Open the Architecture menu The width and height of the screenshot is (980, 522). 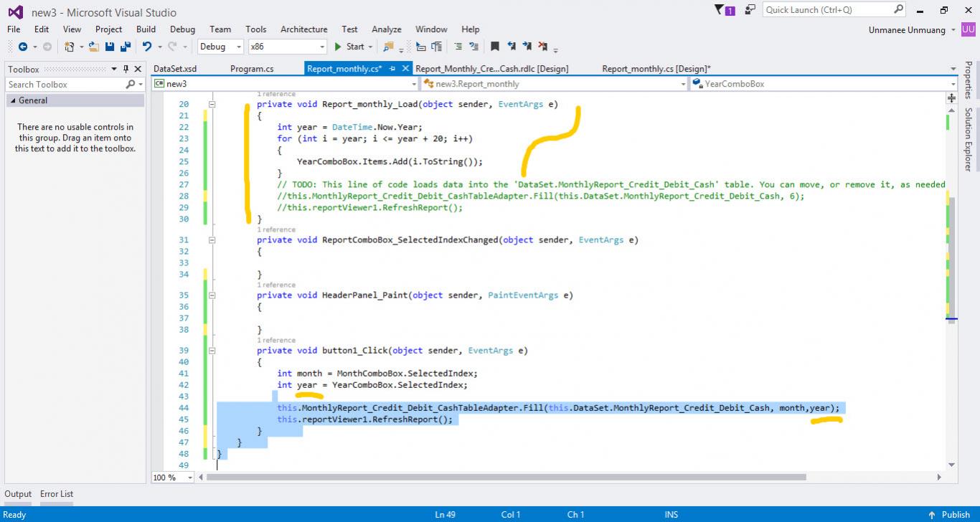click(x=303, y=29)
